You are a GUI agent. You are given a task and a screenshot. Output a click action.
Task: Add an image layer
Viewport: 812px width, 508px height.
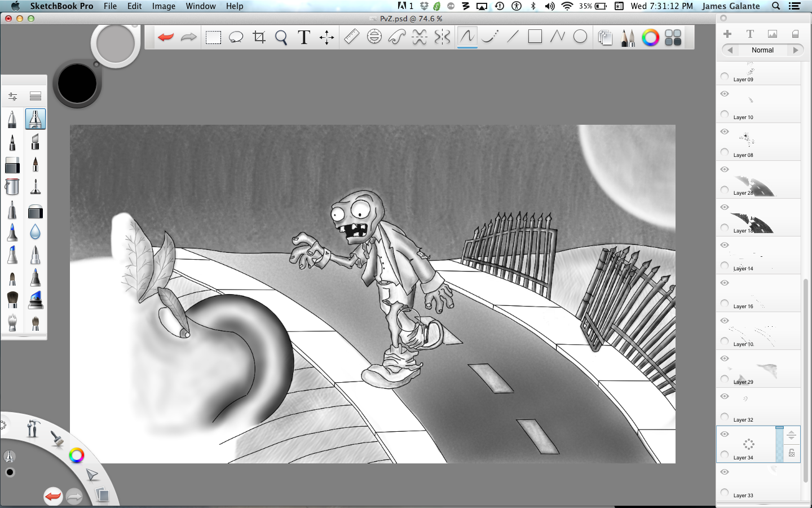click(x=773, y=34)
